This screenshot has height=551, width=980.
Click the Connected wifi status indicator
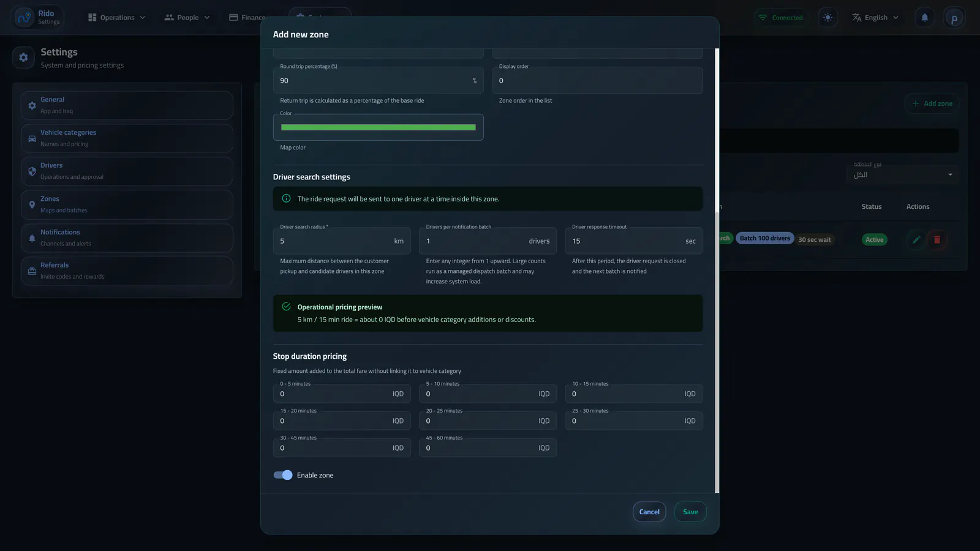pyautogui.click(x=781, y=18)
